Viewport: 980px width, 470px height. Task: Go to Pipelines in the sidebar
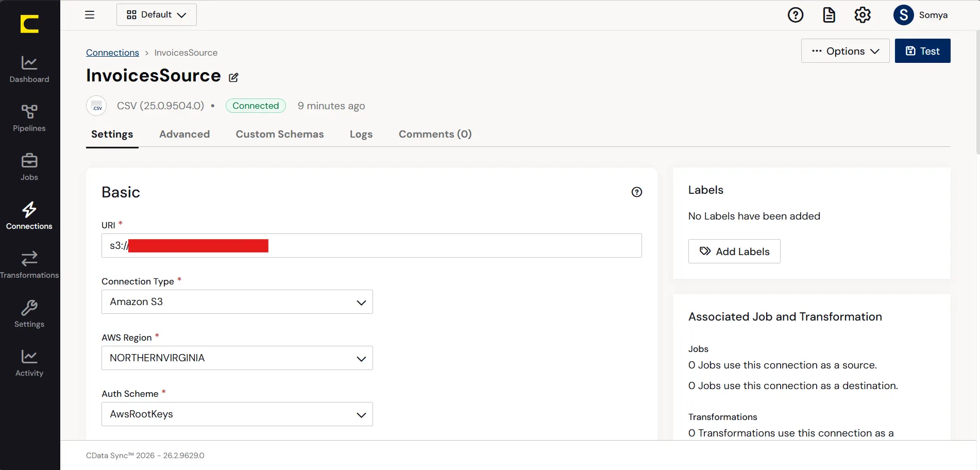coord(29,119)
